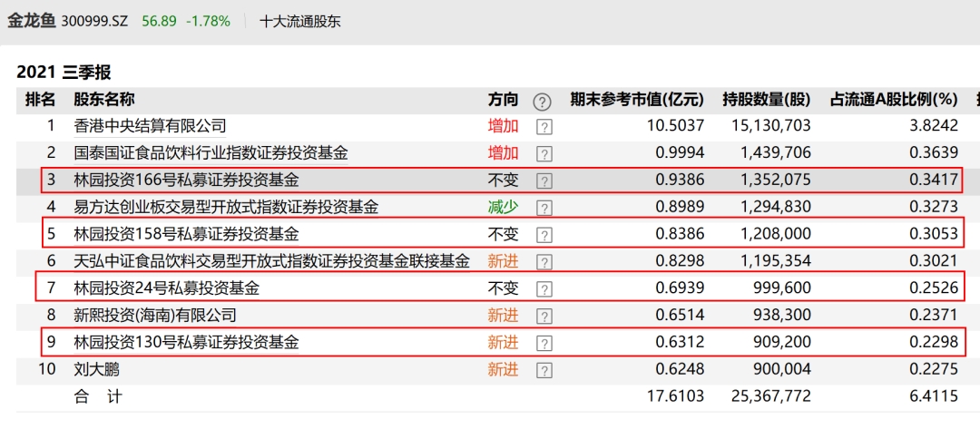Click the 减少 direction for 易方达 fund
The height and width of the screenshot is (429, 980).
[503, 207]
